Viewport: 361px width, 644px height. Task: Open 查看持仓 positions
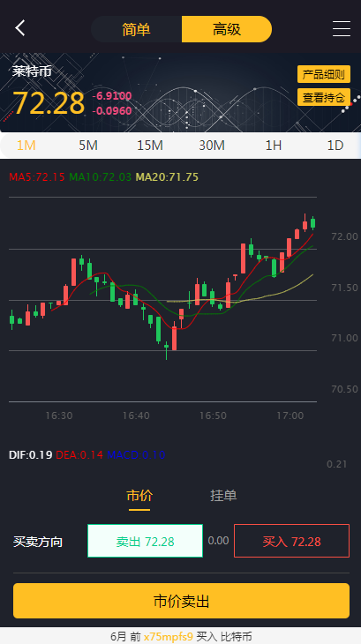click(324, 97)
